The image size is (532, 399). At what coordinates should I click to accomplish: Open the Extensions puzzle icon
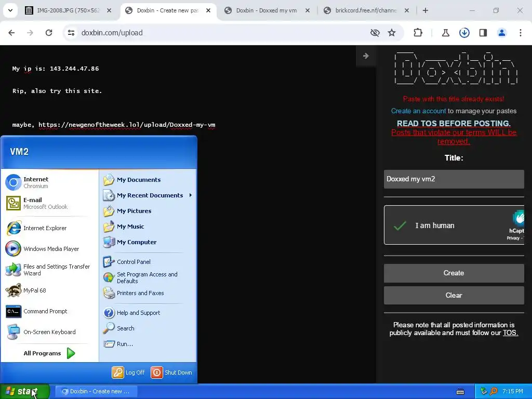[418, 33]
